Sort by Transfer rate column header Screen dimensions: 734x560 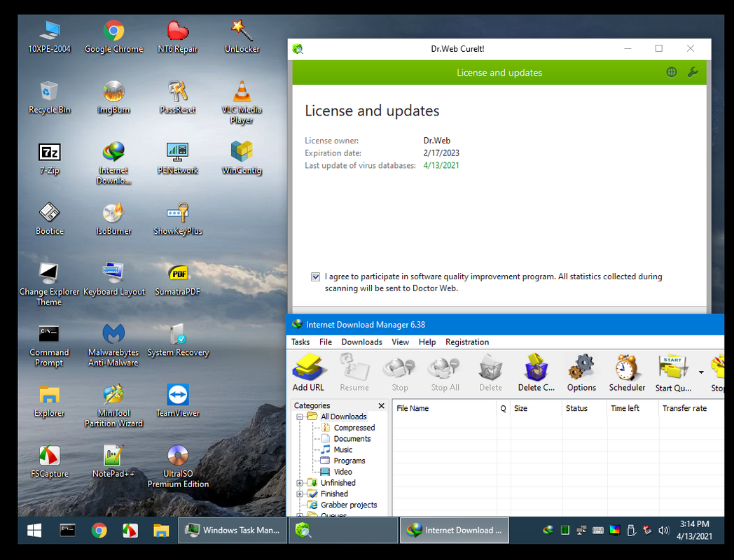click(691, 408)
